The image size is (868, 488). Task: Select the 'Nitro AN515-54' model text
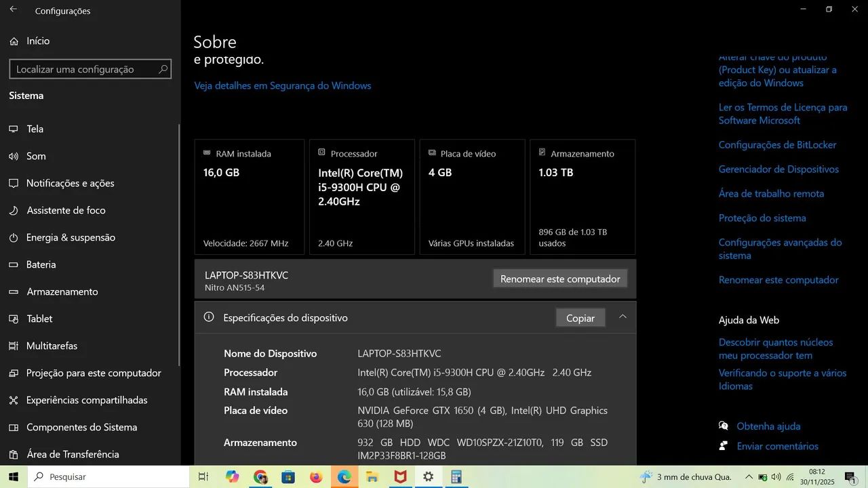235,288
